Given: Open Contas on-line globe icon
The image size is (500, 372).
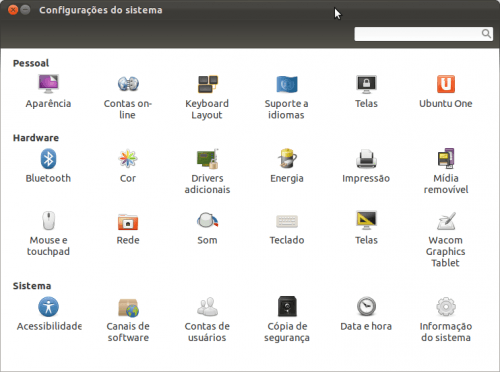Looking at the screenshot, I should (128, 84).
